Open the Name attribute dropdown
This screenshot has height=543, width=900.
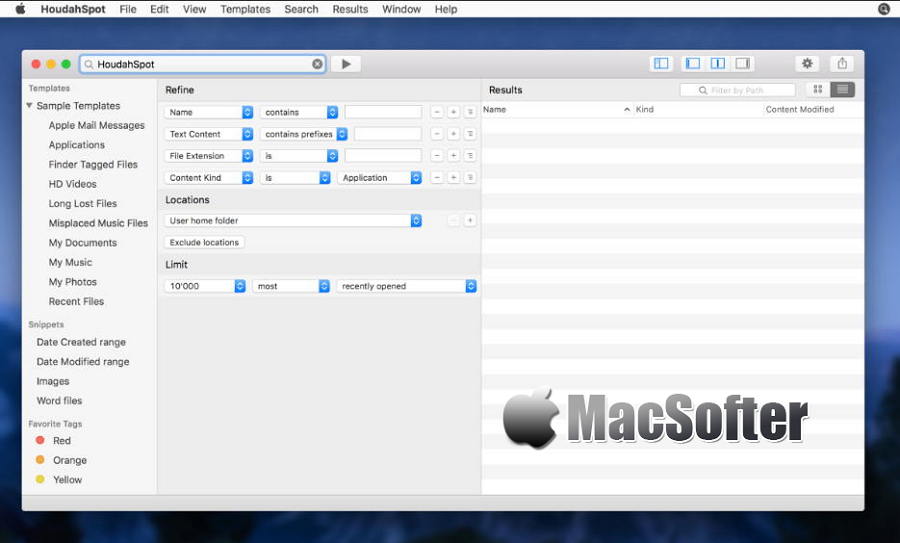point(209,112)
